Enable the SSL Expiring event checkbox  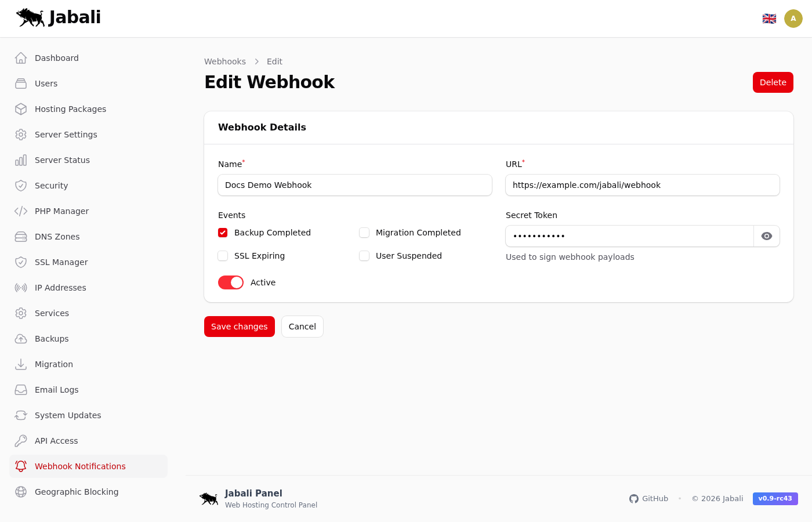pyautogui.click(x=223, y=256)
